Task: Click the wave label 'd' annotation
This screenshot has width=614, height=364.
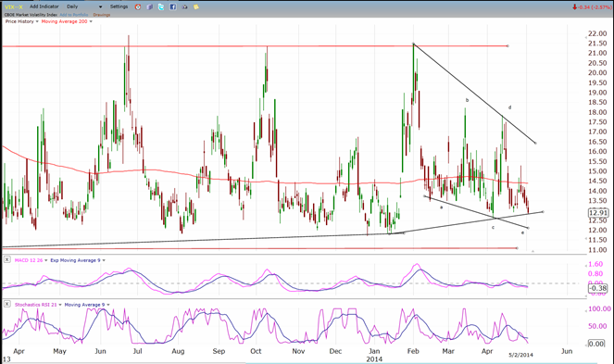Action: 510,107
